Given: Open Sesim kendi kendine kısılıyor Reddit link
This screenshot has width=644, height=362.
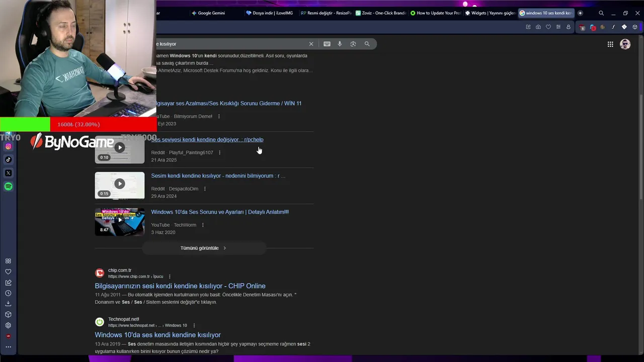Looking at the screenshot, I should [x=218, y=176].
